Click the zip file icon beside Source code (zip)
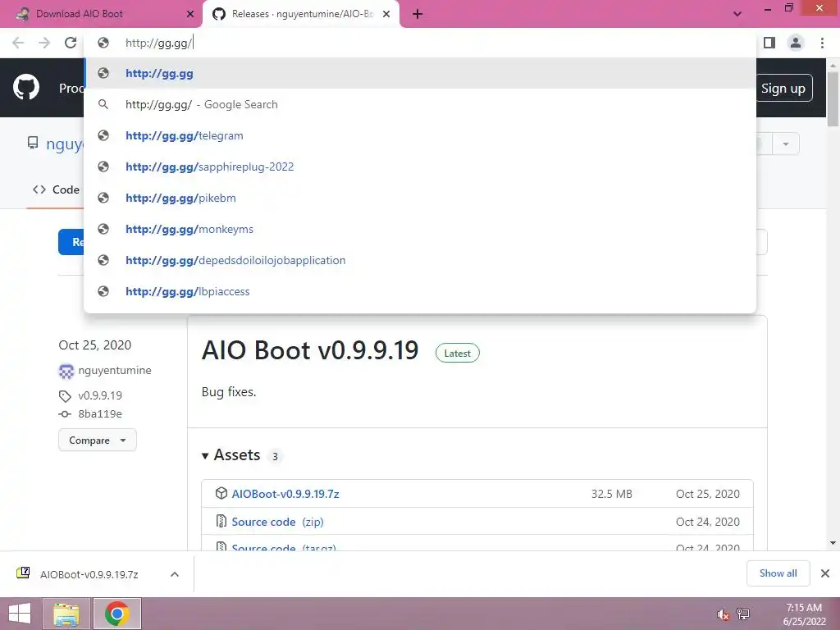Viewport: 840px width, 630px height. (221, 520)
